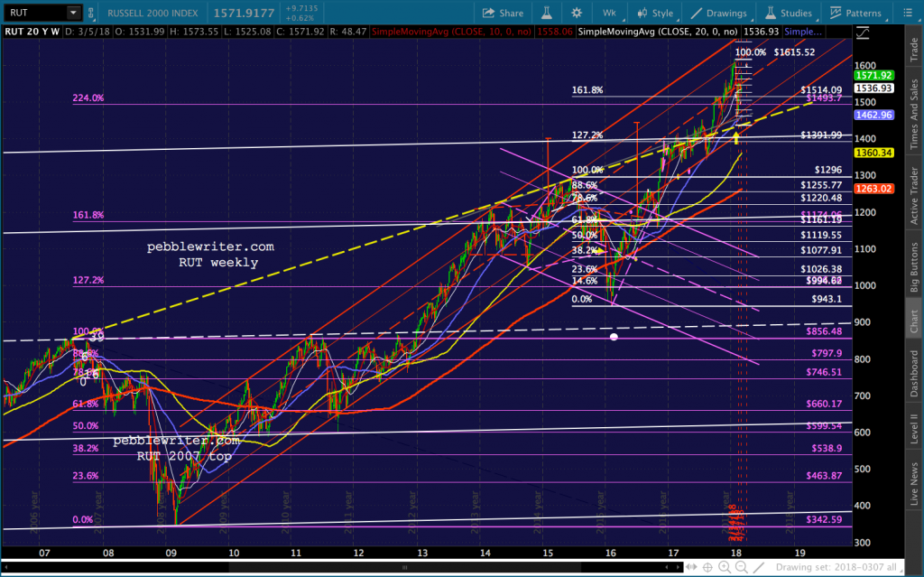Image resolution: width=924 pixels, height=577 pixels.
Task: Click the $1615.52 Fibonacci level label
Action: 794,51
